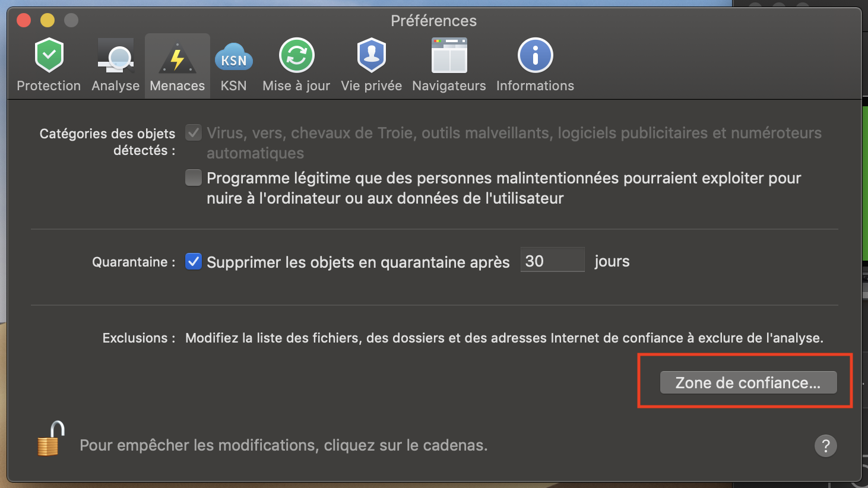
Task: Click the greyed-out zoom window button
Action: click(x=71, y=20)
